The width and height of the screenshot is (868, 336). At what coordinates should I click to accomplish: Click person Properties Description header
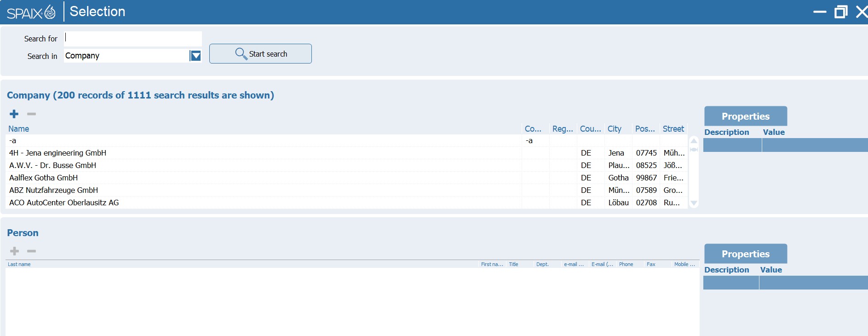point(727,270)
